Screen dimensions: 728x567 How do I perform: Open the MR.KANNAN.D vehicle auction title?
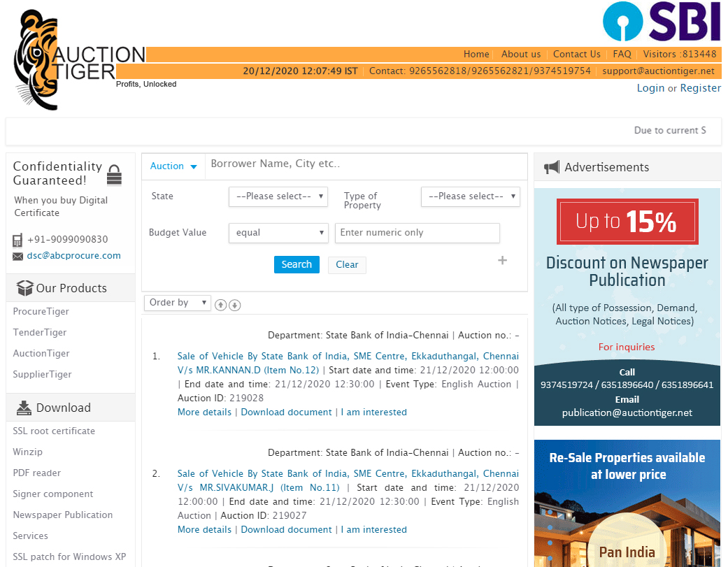[x=348, y=364]
